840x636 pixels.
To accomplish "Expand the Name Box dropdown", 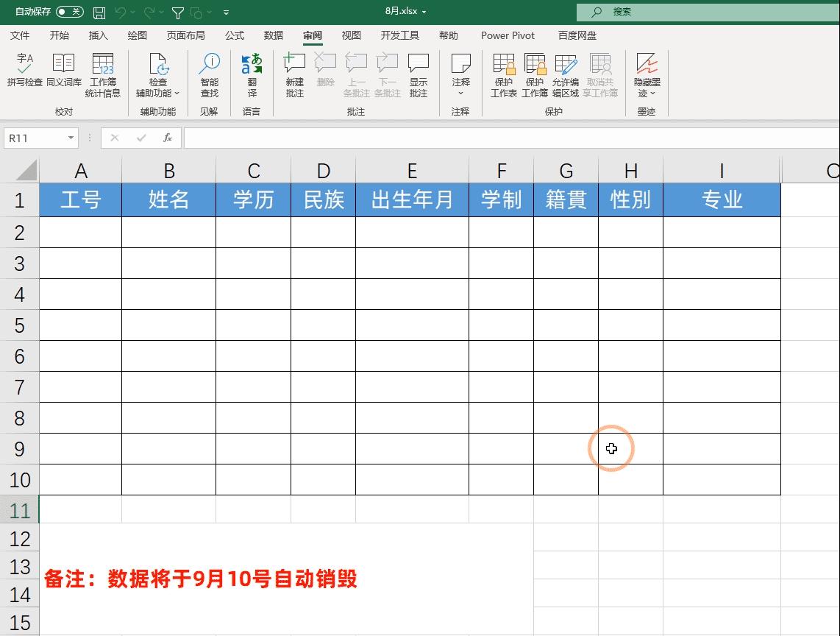I will pos(70,138).
